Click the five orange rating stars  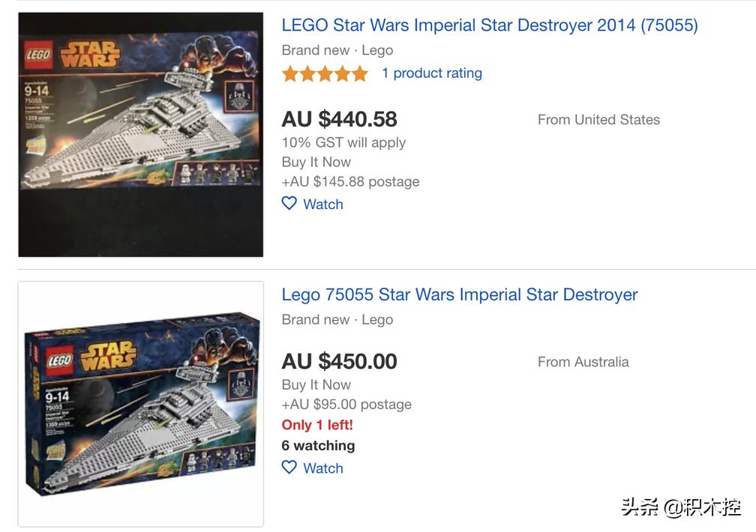(x=325, y=73)
